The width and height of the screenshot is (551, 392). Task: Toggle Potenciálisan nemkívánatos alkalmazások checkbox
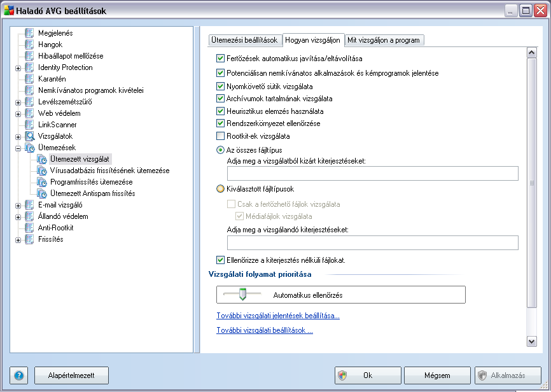click(220, 73)
